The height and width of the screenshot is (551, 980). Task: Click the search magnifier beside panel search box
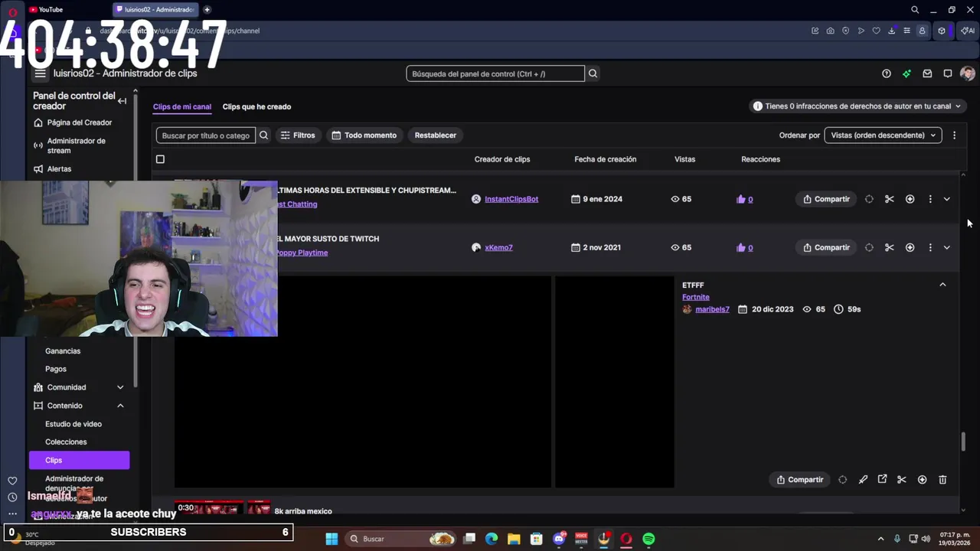point(593,73)
